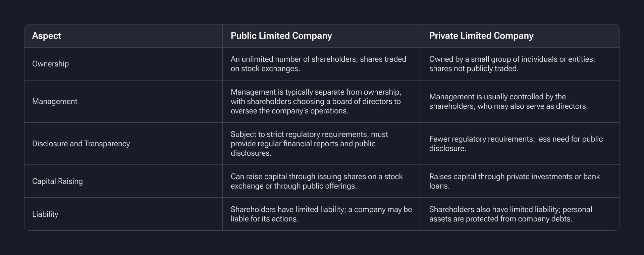The image size is (644, 255).
Task: Click the words 'shares not publicly traded'
Action: 474,69
